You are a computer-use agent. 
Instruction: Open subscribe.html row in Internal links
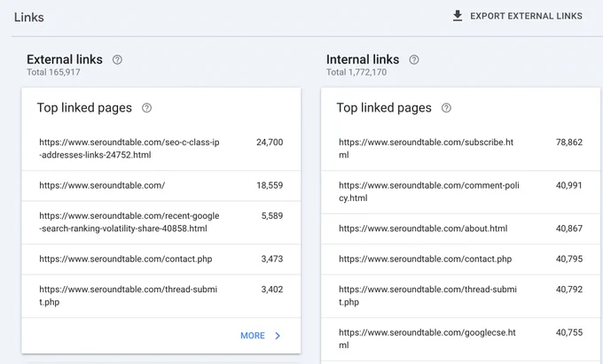tap(461, 149)
